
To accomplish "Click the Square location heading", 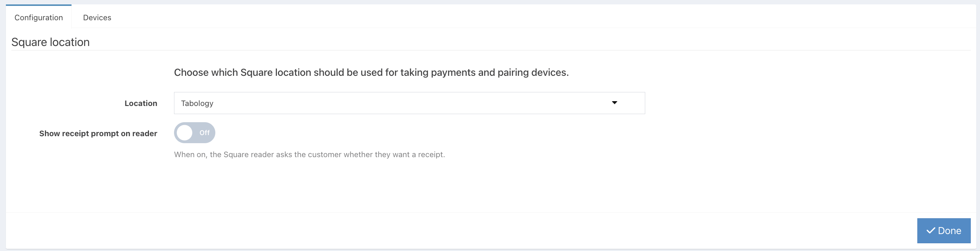I will 51,42.
